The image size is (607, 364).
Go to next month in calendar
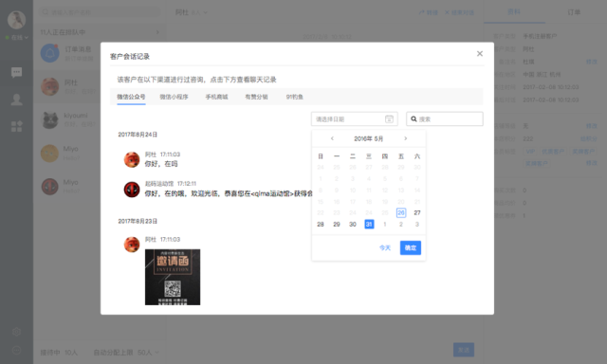tap(405, 138)
